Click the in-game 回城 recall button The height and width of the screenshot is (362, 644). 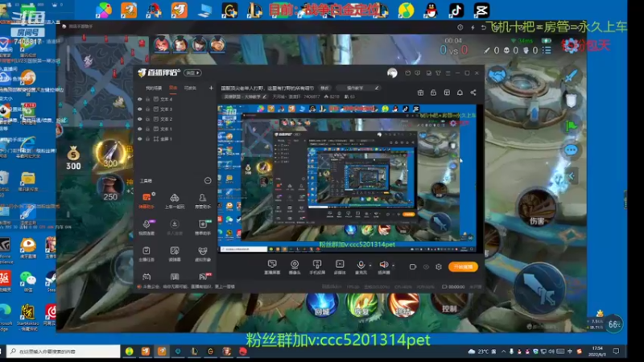click(x=323, y=304)
